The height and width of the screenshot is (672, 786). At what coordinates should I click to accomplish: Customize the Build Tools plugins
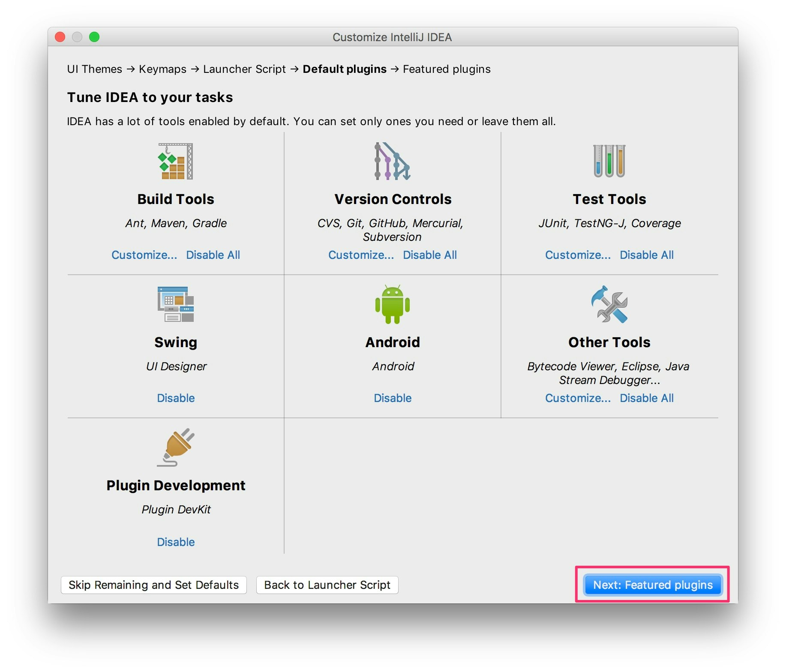[x=144, y=255]
